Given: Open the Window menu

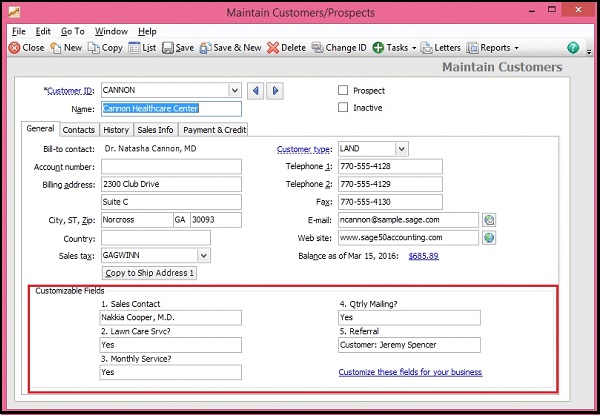Looking at the screenshot, I should [112, 31].
